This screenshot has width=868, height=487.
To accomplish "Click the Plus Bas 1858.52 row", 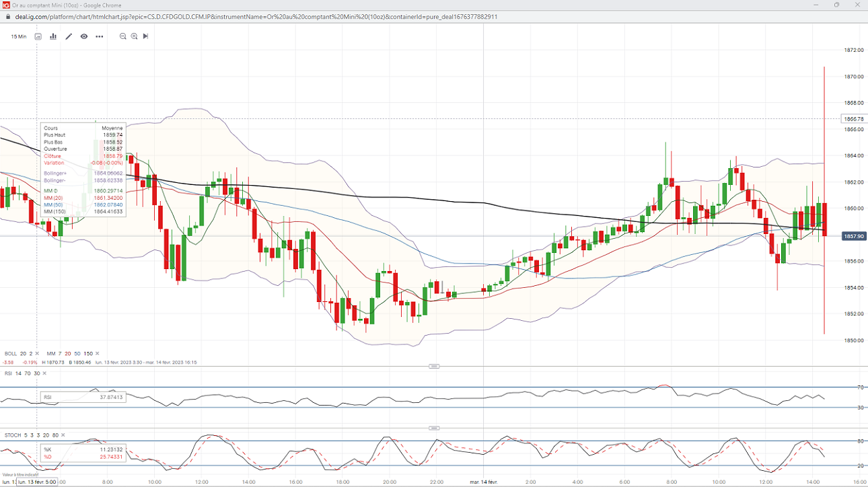I will (x=83, y=143).
